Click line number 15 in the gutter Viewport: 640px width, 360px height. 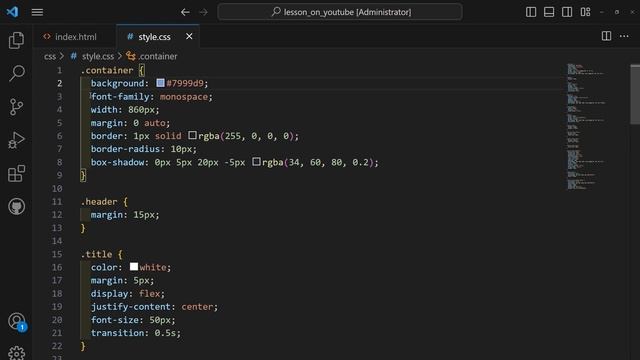coord(57,254)
